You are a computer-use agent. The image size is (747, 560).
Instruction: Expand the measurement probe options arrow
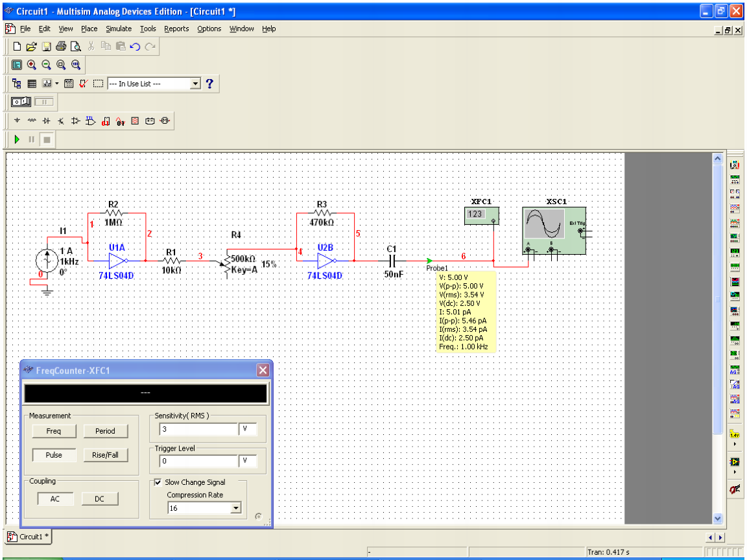coord(735,444)
